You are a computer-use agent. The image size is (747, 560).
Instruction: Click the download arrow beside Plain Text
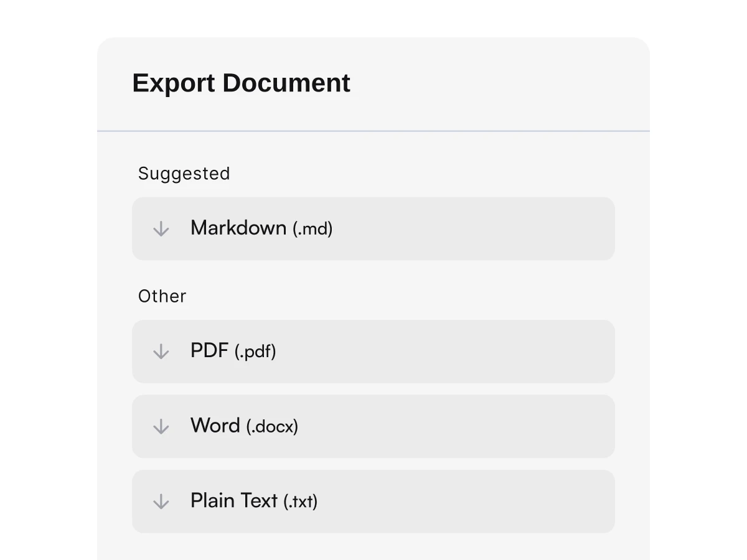point(161,501)
